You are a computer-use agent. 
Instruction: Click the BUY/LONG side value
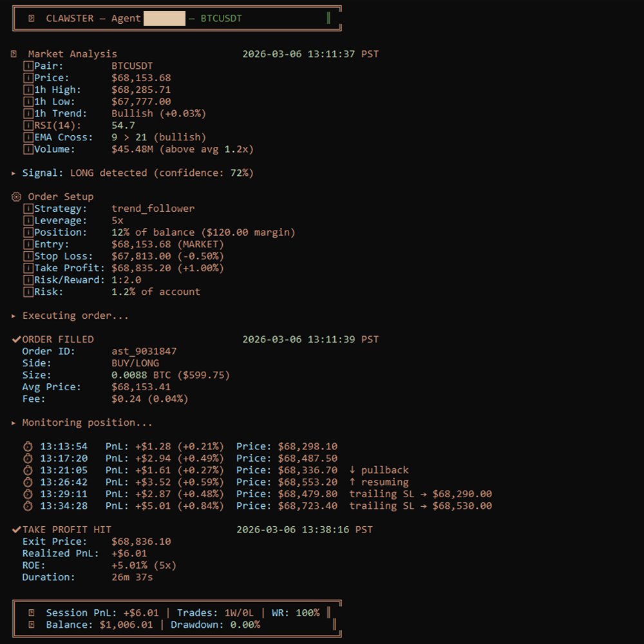pos(135,363)
